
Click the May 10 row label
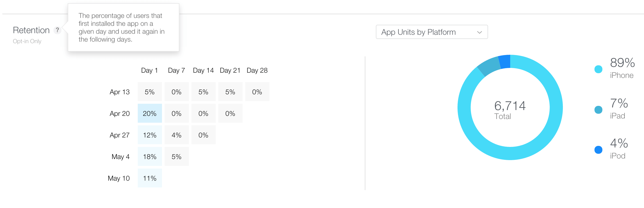pos(119,178)
